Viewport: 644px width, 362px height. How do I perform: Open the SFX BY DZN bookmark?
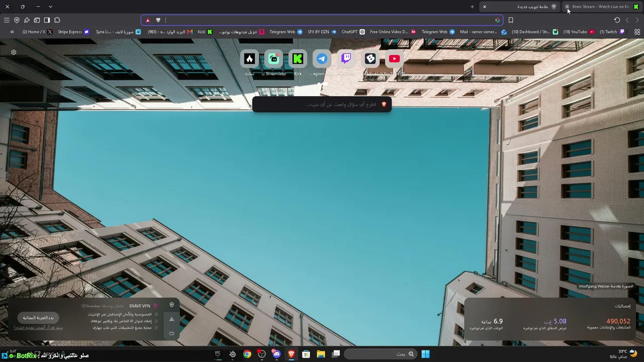(x=322, y=32)
